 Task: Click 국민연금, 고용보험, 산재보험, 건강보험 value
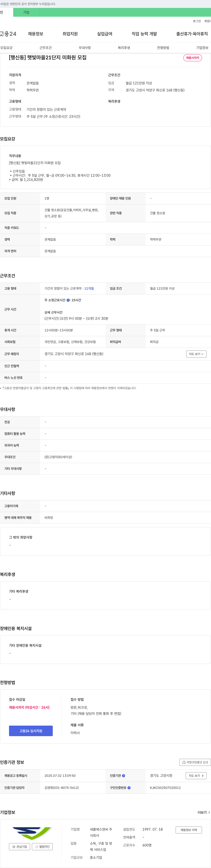70,342
